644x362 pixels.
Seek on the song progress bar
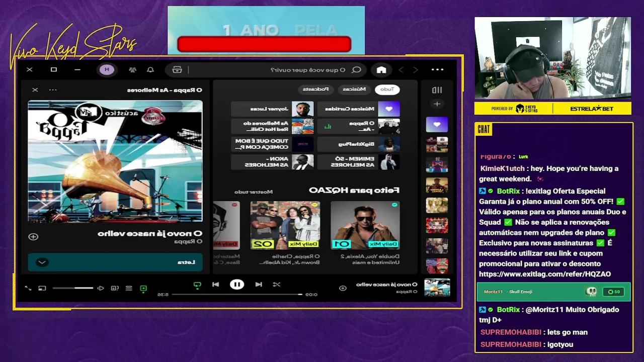point(237,295)
